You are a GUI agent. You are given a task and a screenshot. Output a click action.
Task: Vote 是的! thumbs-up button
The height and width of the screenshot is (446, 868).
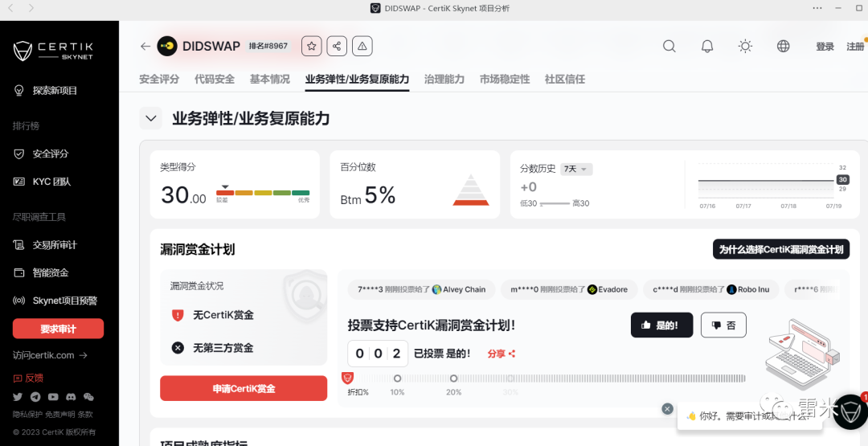tap(661, 325)
